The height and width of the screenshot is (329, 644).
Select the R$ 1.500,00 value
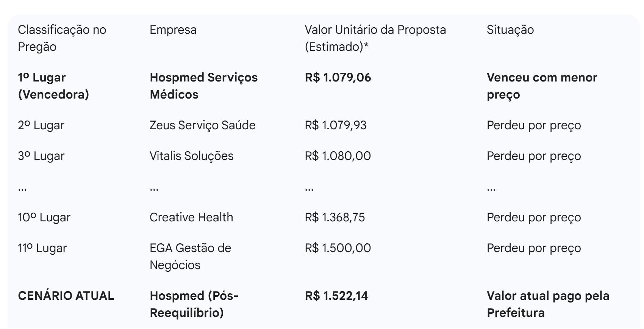click(x=338, y=248)
